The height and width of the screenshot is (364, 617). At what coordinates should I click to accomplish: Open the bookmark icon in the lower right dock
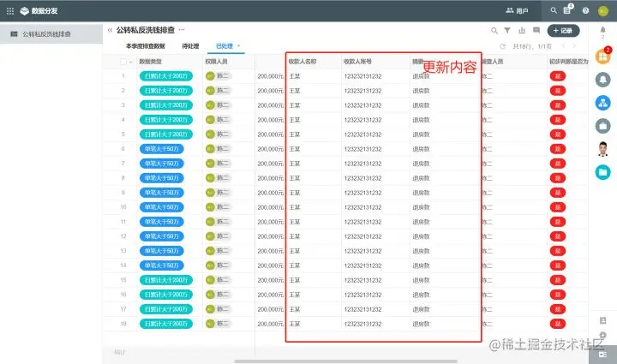click(x=602, y=320)
